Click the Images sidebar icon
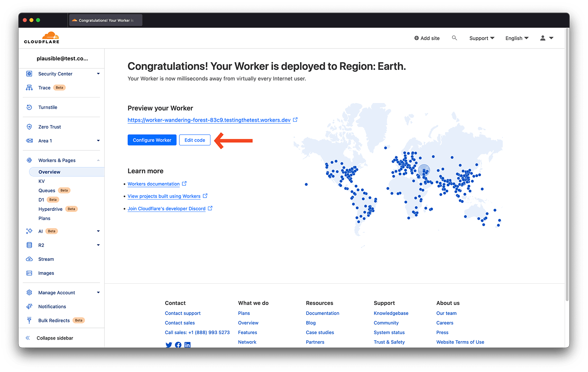The image size is (588, 372). (x=29, y=273)
